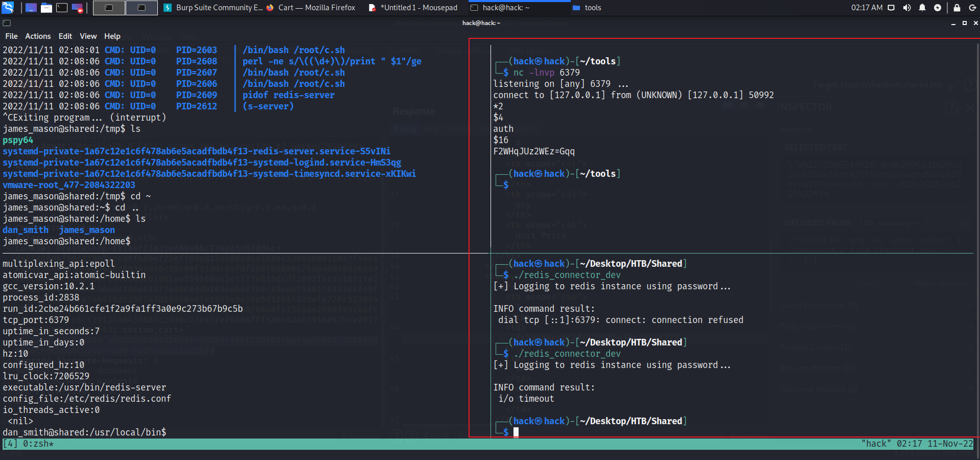Click the 02:17 AM panel clock
The image size is (980, 460).
pos(867,8)
